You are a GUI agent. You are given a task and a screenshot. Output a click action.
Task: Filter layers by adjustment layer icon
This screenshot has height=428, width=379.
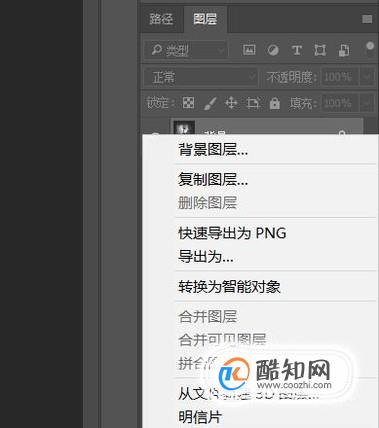click(x=273, y=50)
